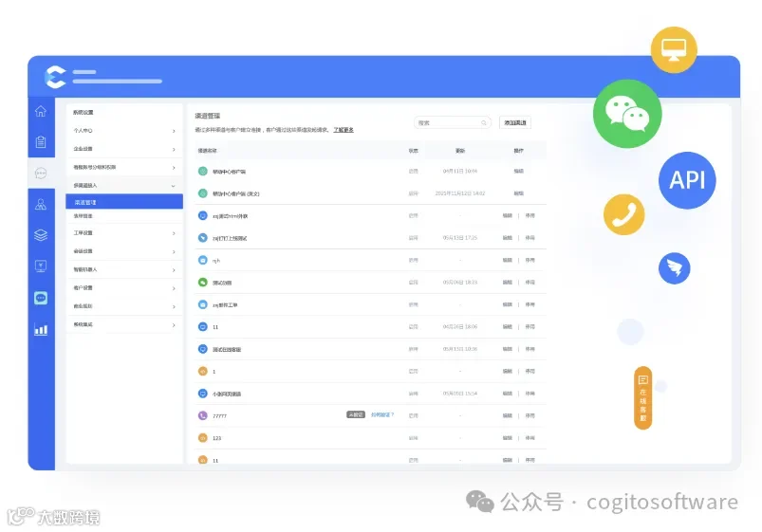Click 编辑 in the row dated 05月06日 18:23

tap(508, 283)
